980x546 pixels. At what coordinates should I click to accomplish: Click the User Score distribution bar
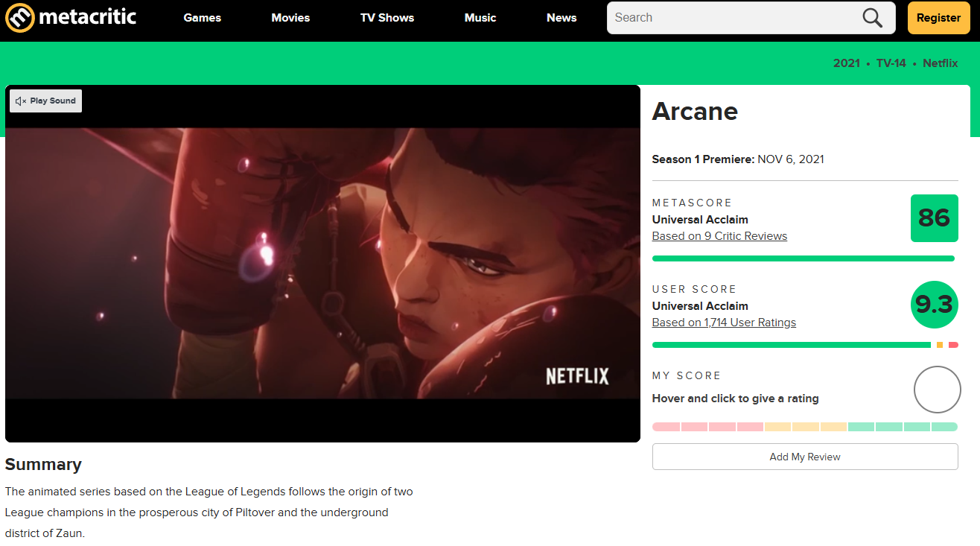[x=805, y=345]
